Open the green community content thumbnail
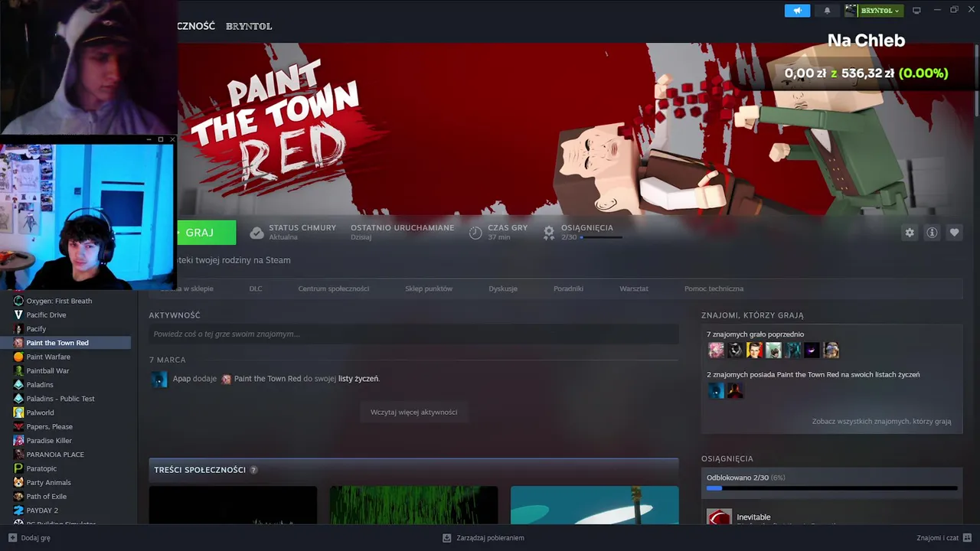 click(x=413, y=505)
